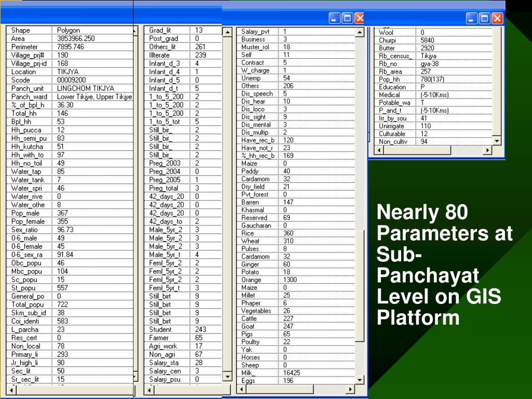The image size is (532, 399).
Task: Select the Potable_wa field label
Action: pyautogui.click(x=395, y=103)
